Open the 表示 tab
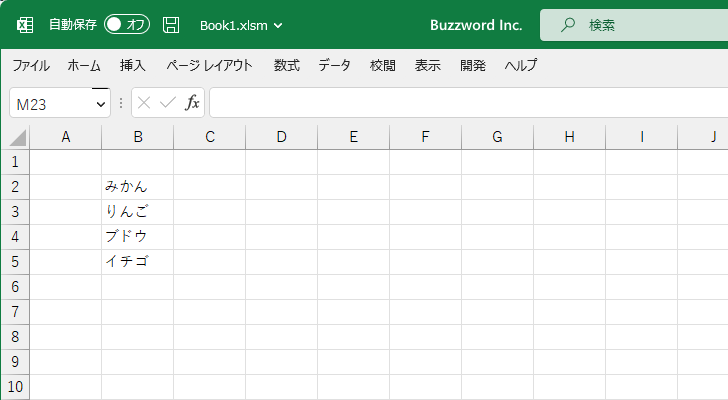Image resolution: width=728 pixels, height=400 pixels. 428,65
